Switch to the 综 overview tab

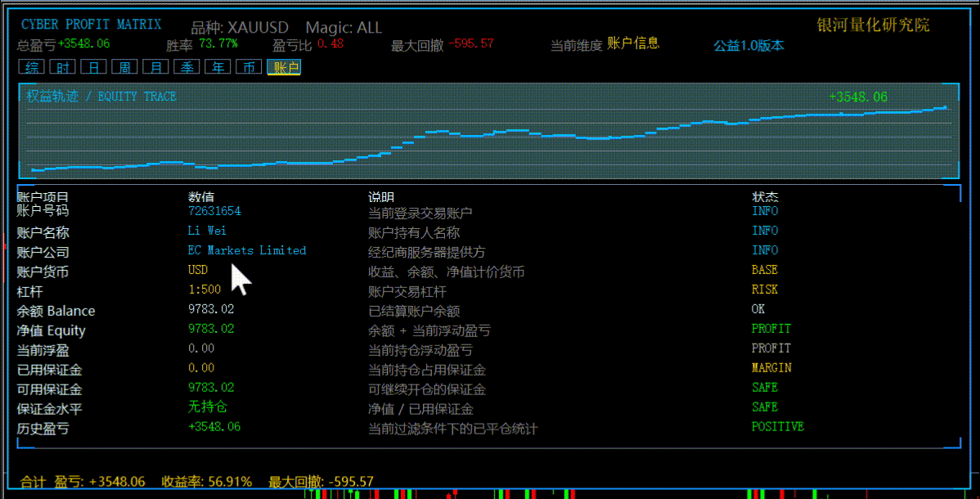click(x=31, y=67)
